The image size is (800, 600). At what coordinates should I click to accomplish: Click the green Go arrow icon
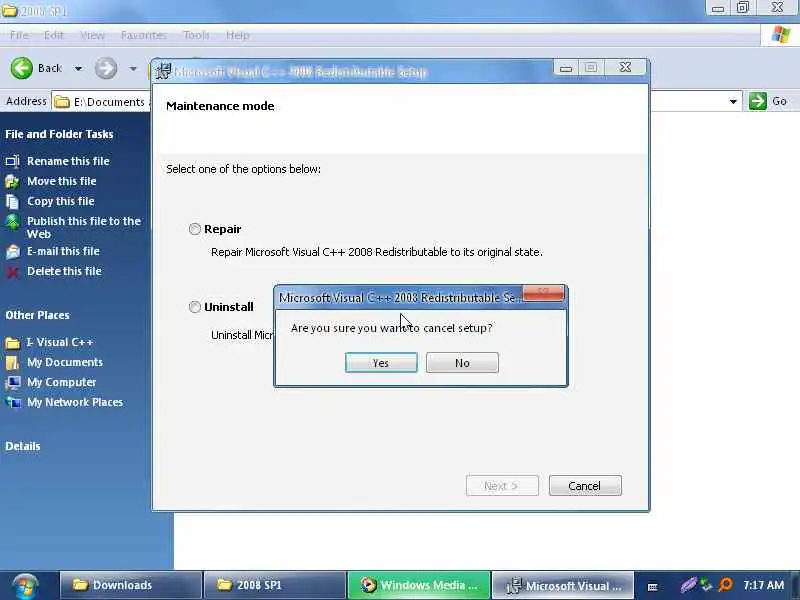click(758, 101)
